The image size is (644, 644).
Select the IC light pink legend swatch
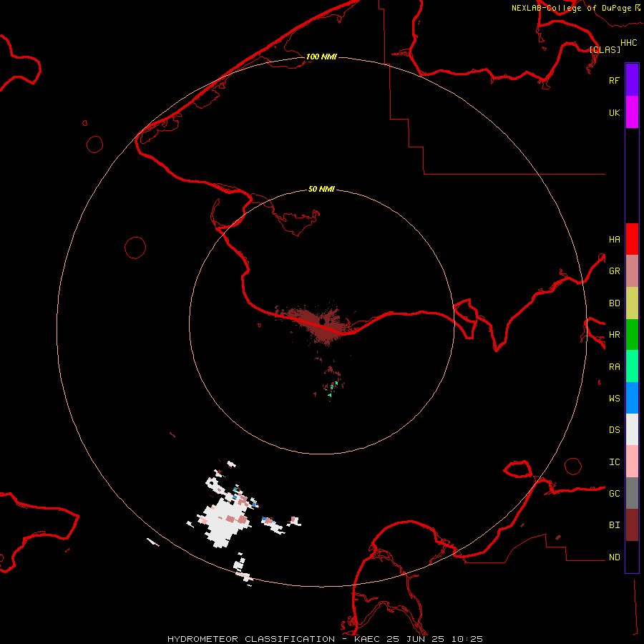(632, 462)
